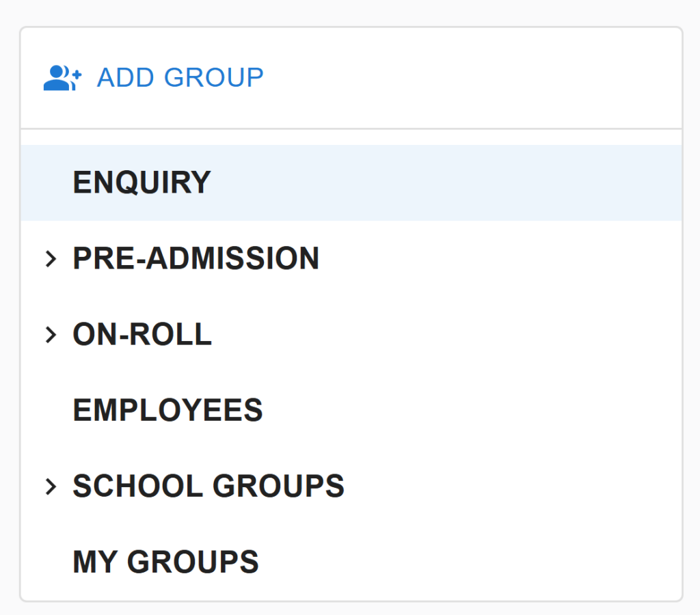Switch to the MY GROUPS item
The width and height of the screenshot is (700, 615).
(x=165, y=562)
